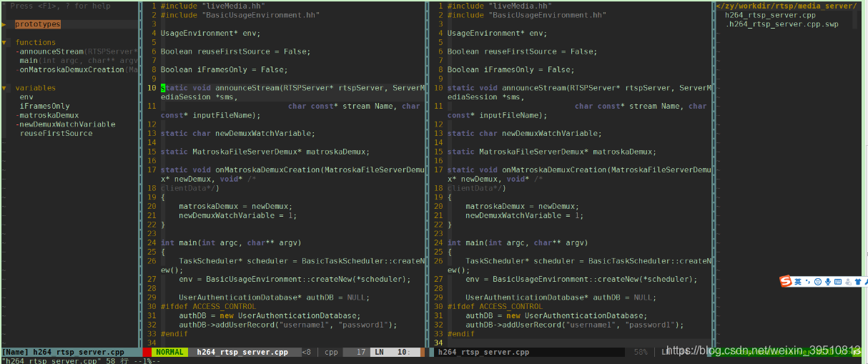Click active window filename h264_rtsp_server.cpp in status line
Screen dimensions: 868x364
pos(242,352)
